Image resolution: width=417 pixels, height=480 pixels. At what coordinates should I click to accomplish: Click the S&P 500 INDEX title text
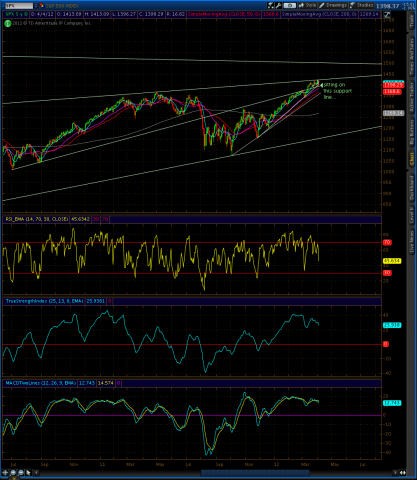tap(62, 6)
